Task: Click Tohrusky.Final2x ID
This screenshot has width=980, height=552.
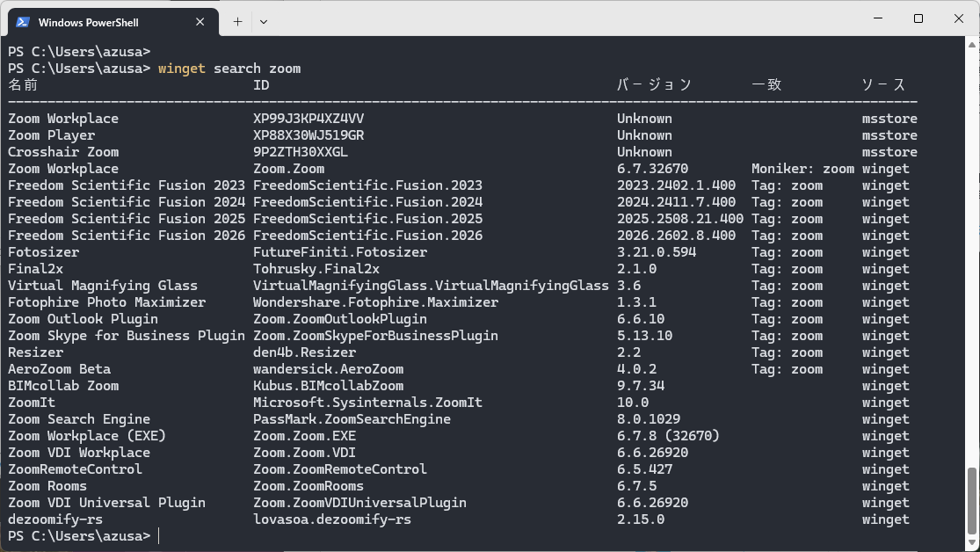Action: [316, 269]
